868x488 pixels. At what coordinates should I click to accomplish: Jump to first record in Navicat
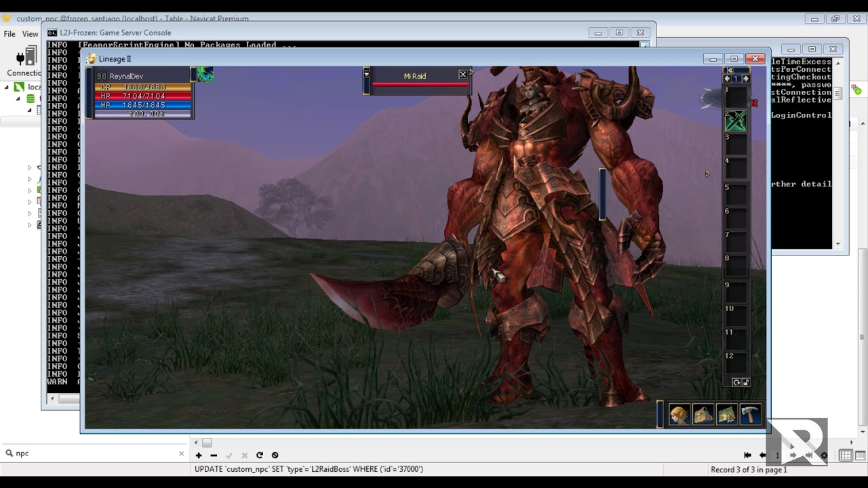click(x=747, y=455)
